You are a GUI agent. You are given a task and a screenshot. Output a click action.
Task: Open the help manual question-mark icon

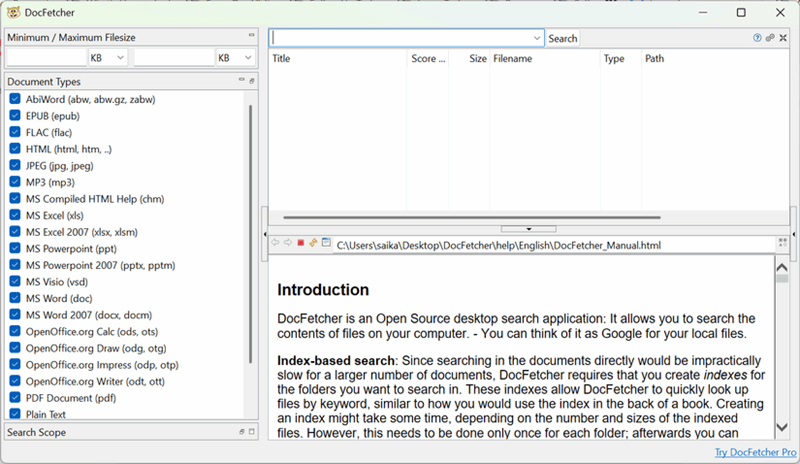coord(757,38)
